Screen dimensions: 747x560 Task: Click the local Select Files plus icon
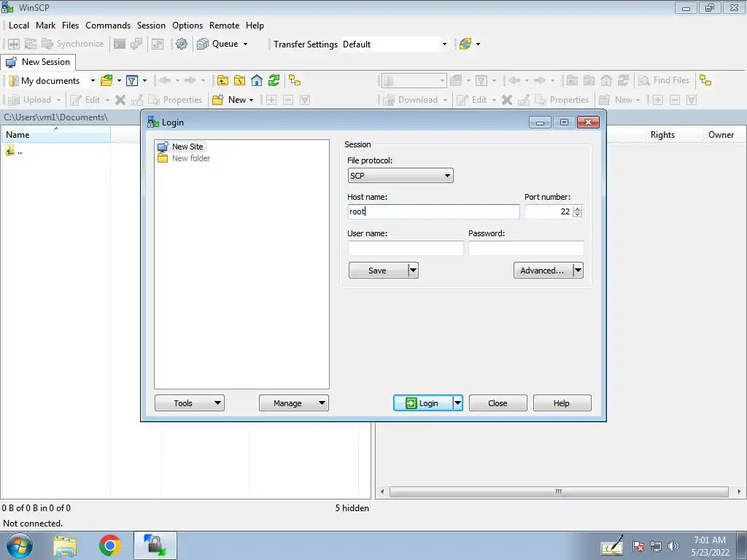pyautogui.click(x=271, y=99)
